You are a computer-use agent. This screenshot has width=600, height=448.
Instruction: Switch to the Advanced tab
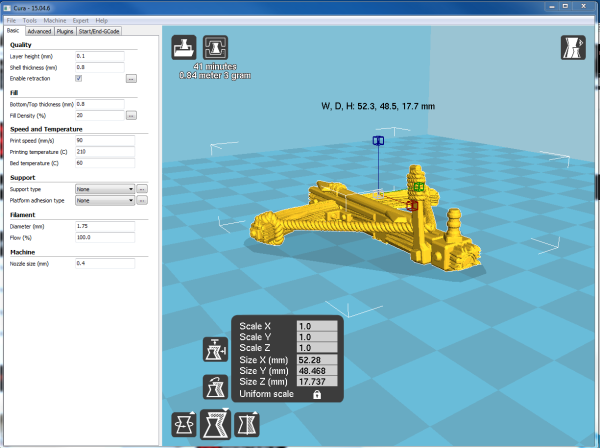pyautogui.click(x=39, y=31)
